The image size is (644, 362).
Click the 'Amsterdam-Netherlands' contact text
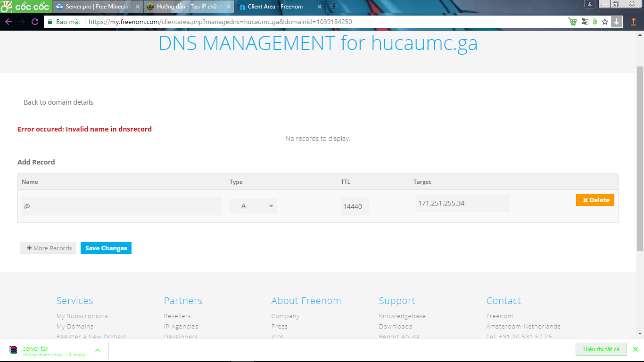(x=523, y=326)
